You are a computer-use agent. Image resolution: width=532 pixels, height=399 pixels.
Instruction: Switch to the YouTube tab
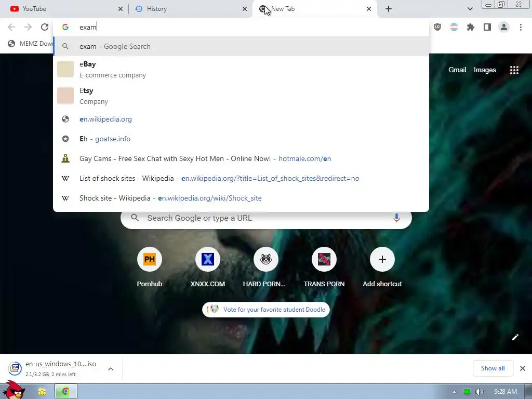pyautogui.click(x=64, y=9)
